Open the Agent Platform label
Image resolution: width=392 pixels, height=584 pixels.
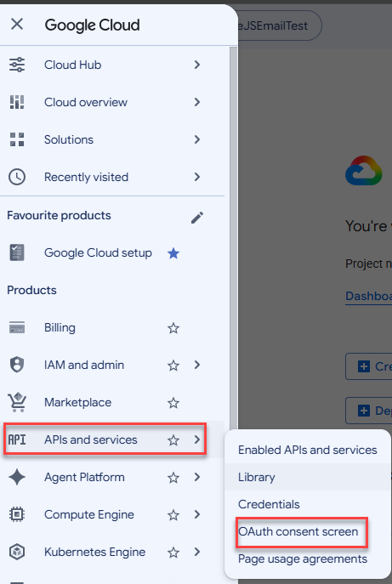84,477
